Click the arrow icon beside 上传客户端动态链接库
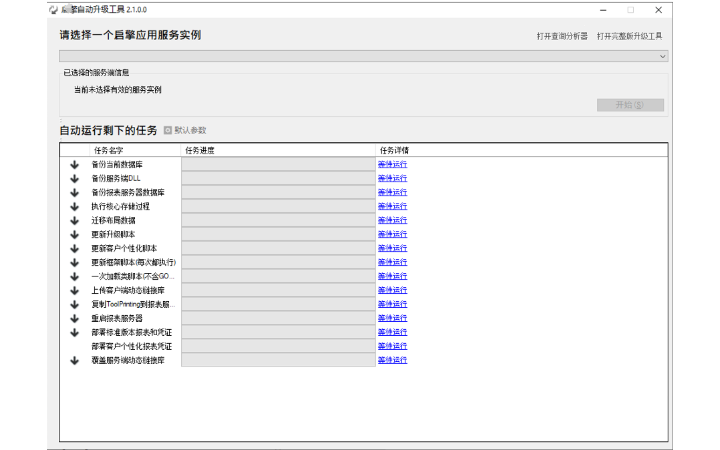 click(x=74, y=291)
